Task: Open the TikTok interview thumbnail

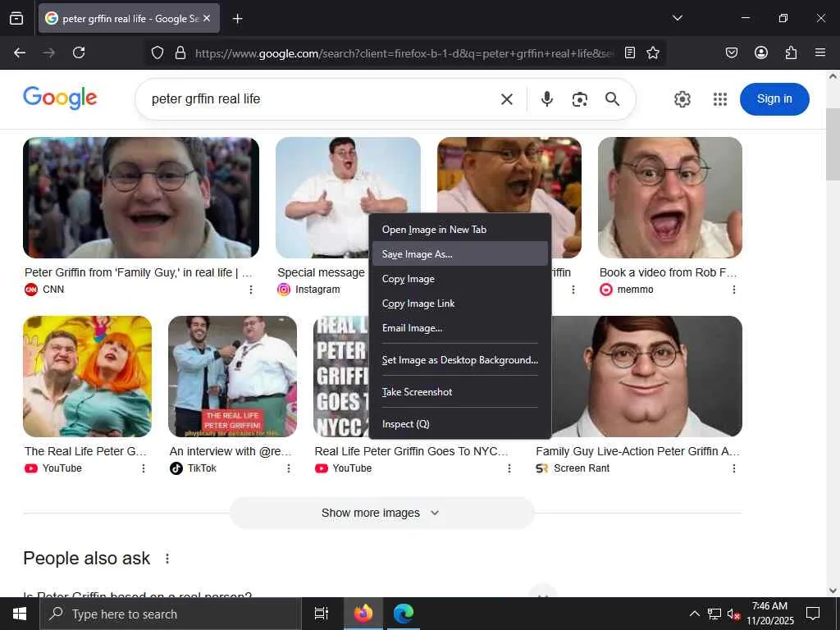Action: tap(232, 376)
